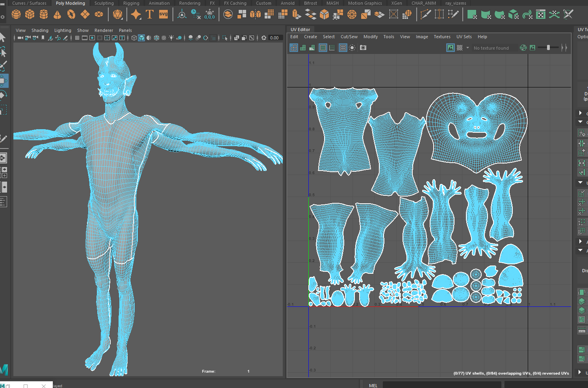Open the SVG creation tool on the shelf

163,14
